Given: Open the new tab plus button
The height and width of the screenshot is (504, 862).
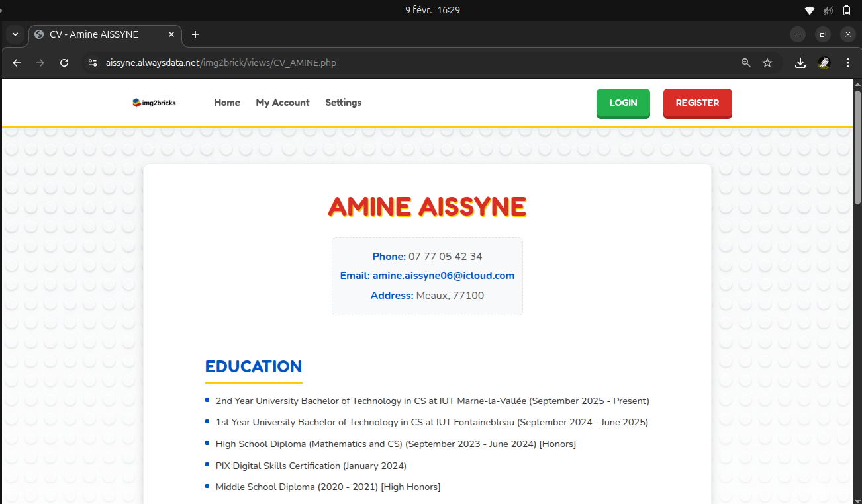Looking at the screenshot, I should (195, 34).
